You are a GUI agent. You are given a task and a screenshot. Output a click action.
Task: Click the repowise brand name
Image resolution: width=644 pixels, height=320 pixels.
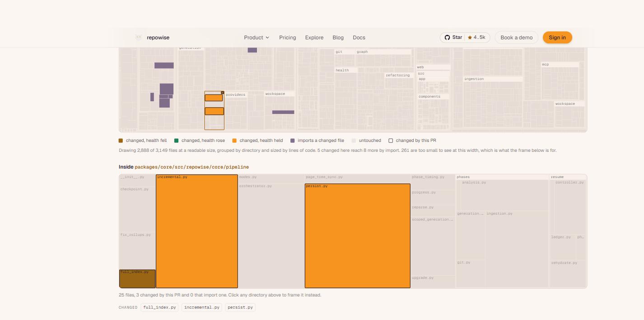[158, 38]
